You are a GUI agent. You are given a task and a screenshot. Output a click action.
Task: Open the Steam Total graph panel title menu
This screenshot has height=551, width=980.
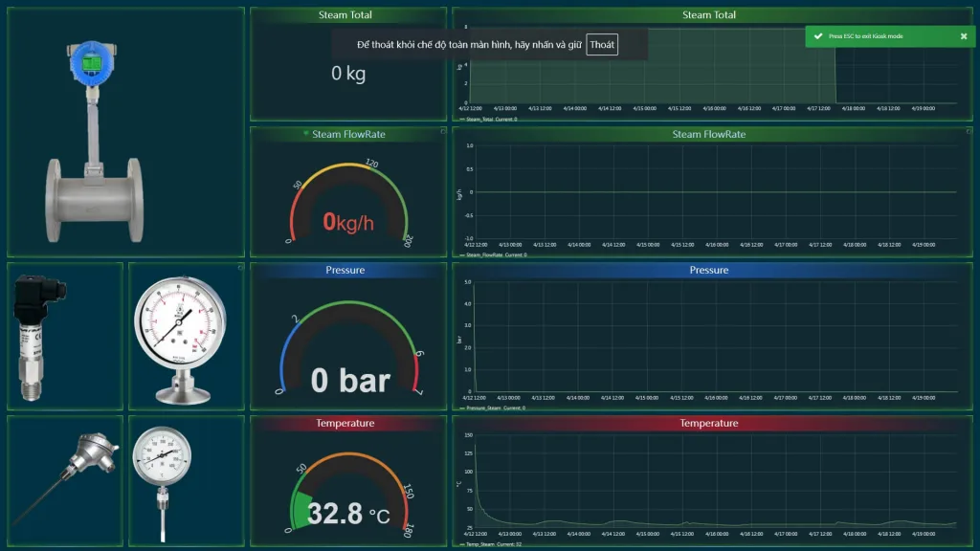coord(709,15)
